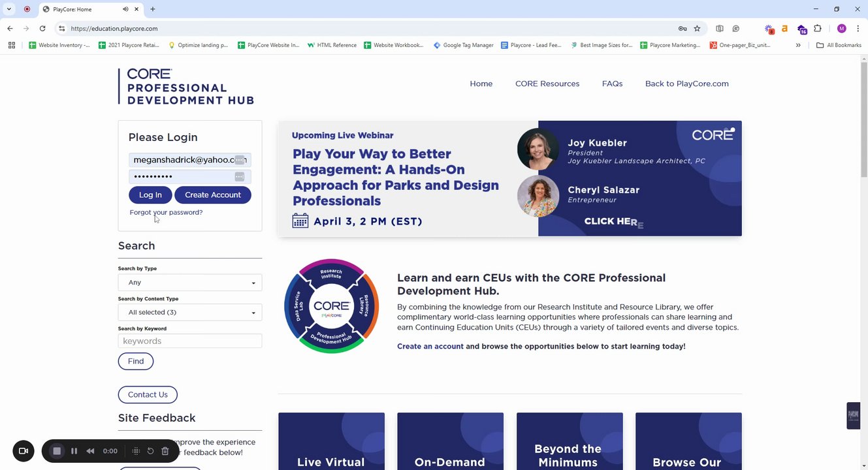868x470 pixels.
Task: Show more bookmarks with the double chevron
Action: pos(798,45)
